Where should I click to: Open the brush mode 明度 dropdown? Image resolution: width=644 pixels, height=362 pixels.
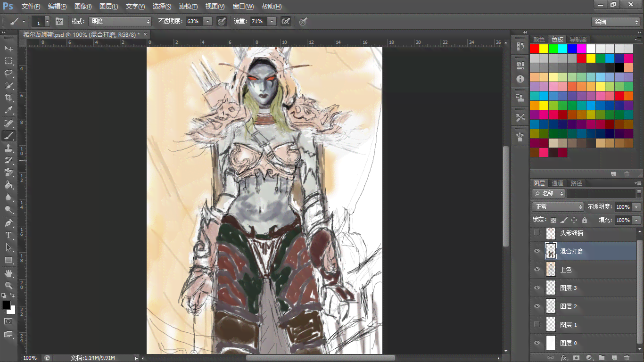pyautogui.click(x=120, y=21)
